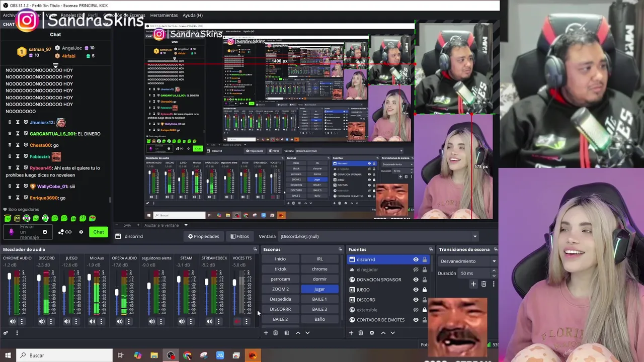The width and height of the screenshot is (644, 362).
Task: Pop out the Fuentes dock panel
Action: [431, 249]
